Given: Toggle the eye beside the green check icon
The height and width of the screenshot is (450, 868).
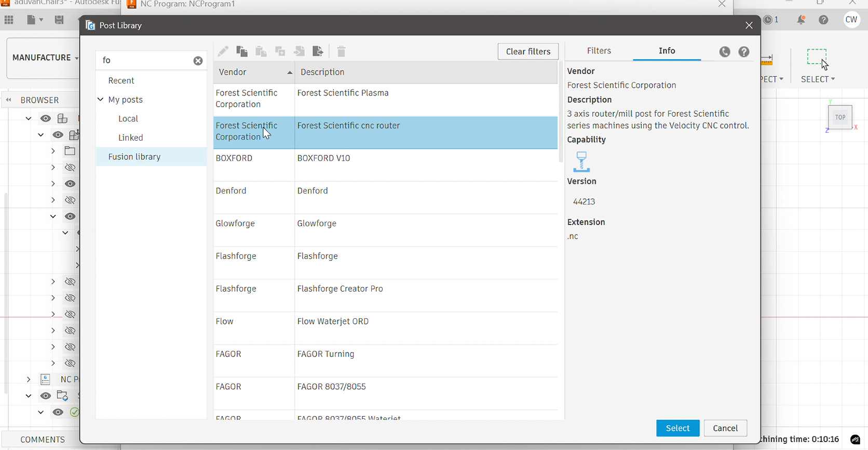Looking at the screenshot, I should coord(58,412).
